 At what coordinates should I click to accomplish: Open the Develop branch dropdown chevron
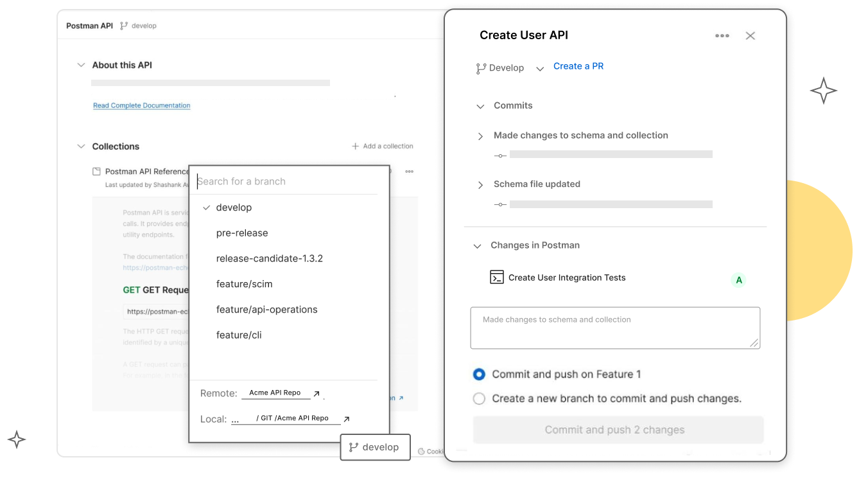(x=540, y=69)
